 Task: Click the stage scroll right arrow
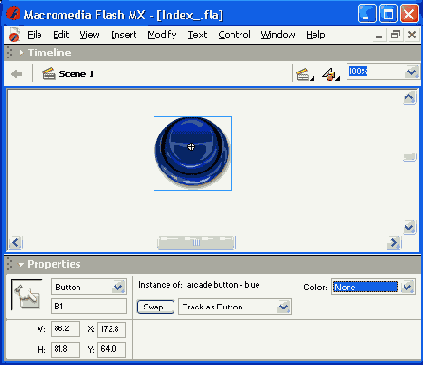click(x=394, y=243)
